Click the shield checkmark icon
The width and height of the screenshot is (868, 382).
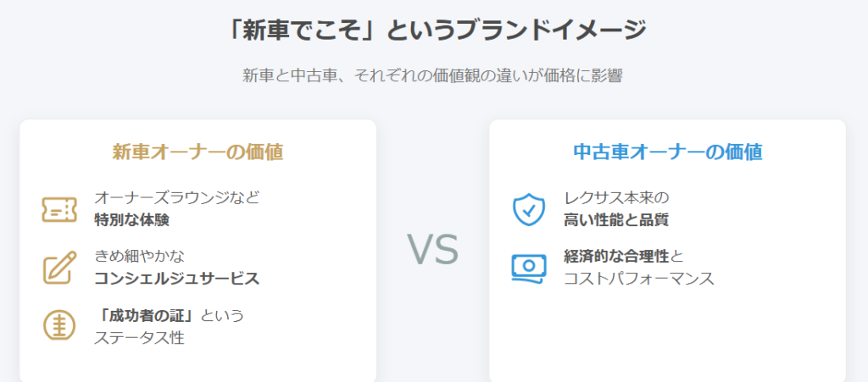point(529,209)
